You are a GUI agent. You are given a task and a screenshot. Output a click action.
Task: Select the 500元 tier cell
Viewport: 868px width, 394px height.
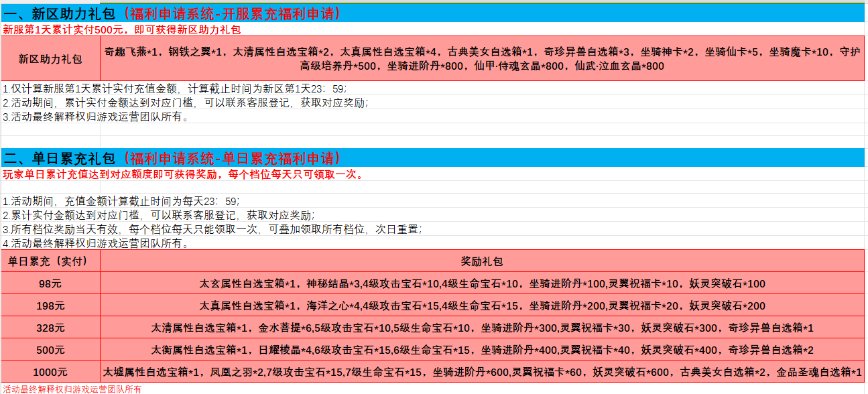pos(50,350)
